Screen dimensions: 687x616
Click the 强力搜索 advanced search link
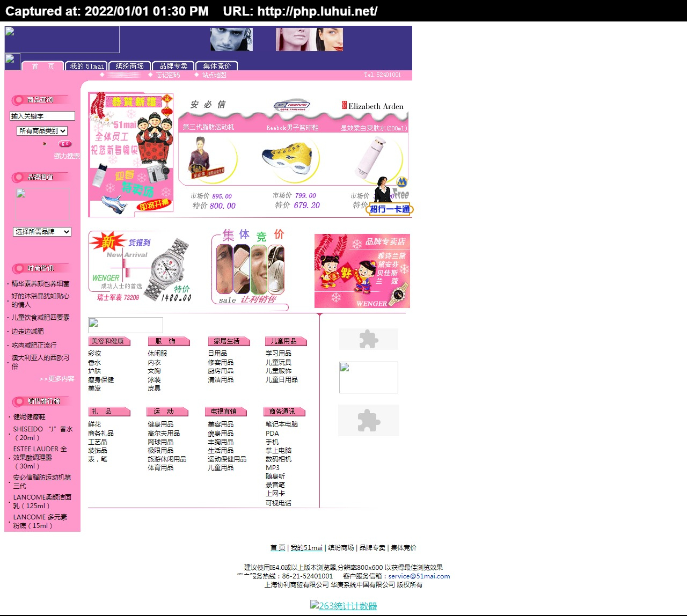[x=67, y=156]
